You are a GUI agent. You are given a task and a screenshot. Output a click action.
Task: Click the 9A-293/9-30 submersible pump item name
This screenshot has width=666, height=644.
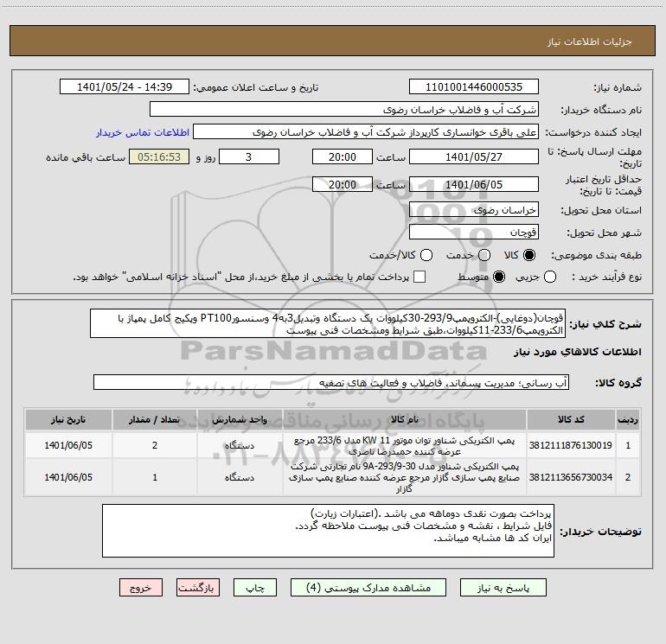pos(405,477)
